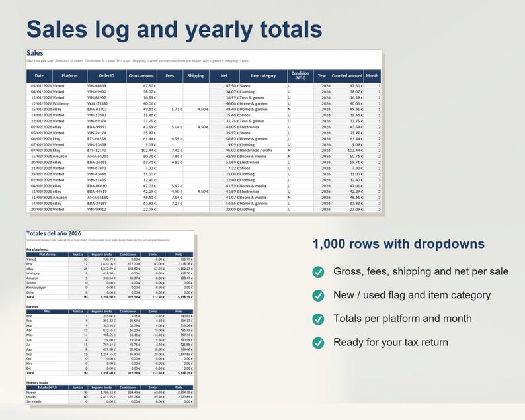The height and width of the screenshot is (420, 525).
Task: Click the 'Wallapop' platform cell in Sales table
Action: click(x=69, y=103)
